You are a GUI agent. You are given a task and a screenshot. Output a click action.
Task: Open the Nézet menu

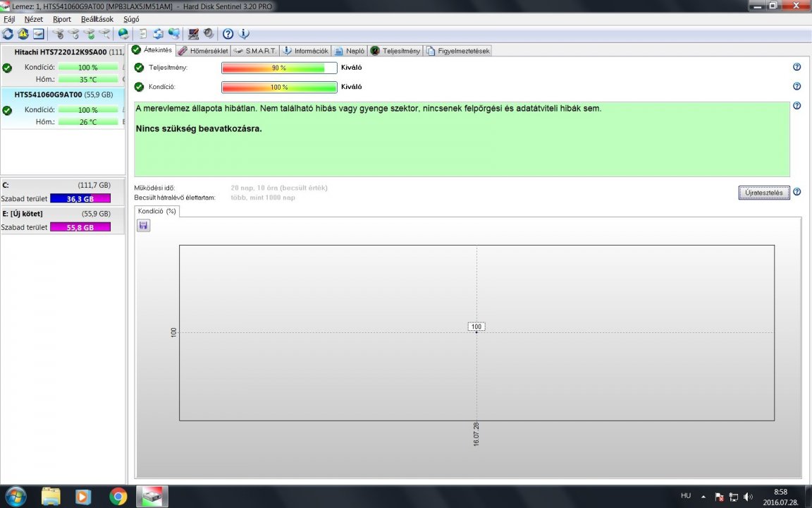tap(34, 19)
